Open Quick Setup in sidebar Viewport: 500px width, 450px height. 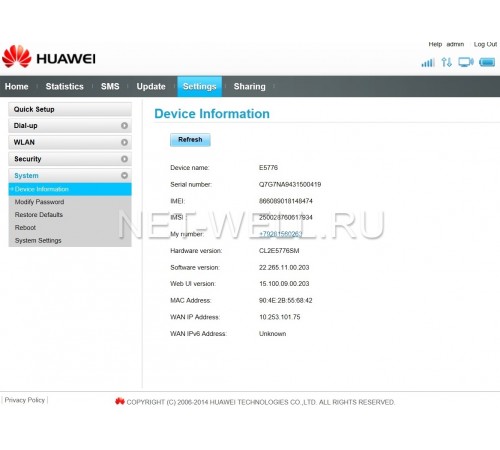click(x=70, y=109)
